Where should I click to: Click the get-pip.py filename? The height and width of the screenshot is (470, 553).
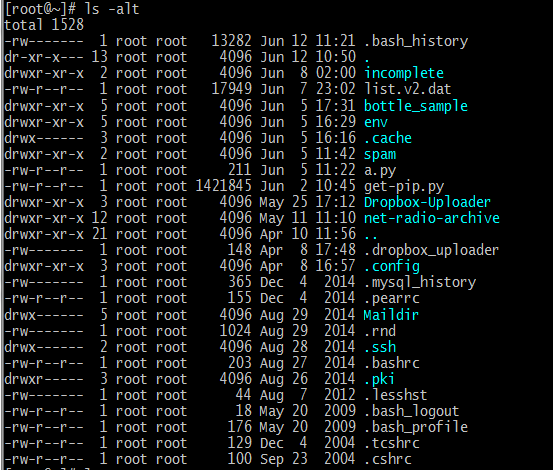(404, 187)
